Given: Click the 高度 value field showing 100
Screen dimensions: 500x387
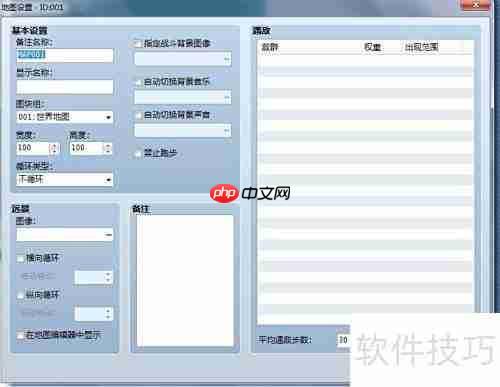Looking at the screenshot, I should pyautogui.click(x=86, y=148).
